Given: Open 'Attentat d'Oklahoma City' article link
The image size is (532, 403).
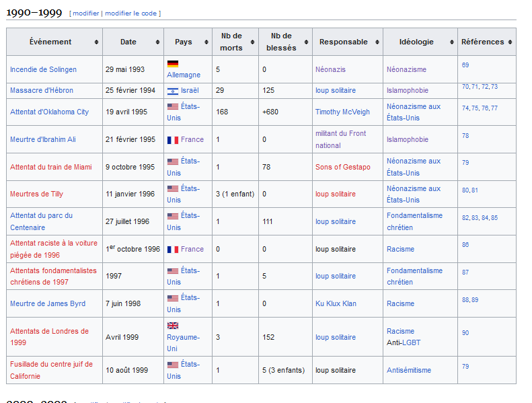Looking at the screenshot, I should click(49, 112).
